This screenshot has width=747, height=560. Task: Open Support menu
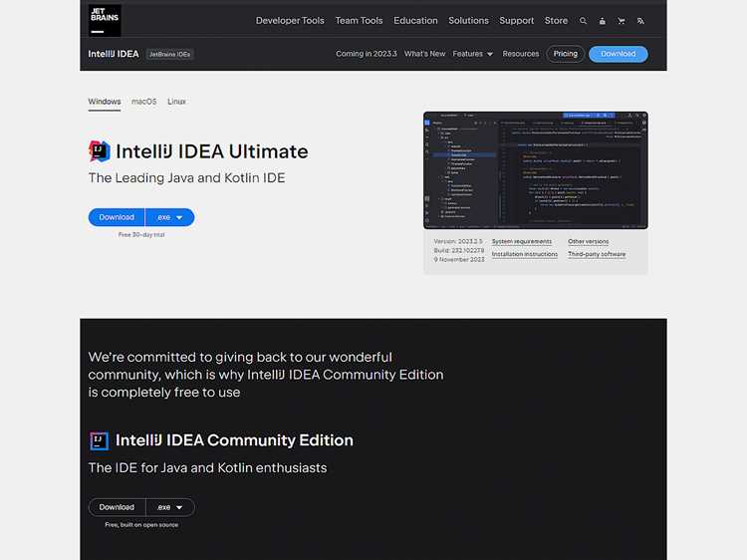pos(516,21)
